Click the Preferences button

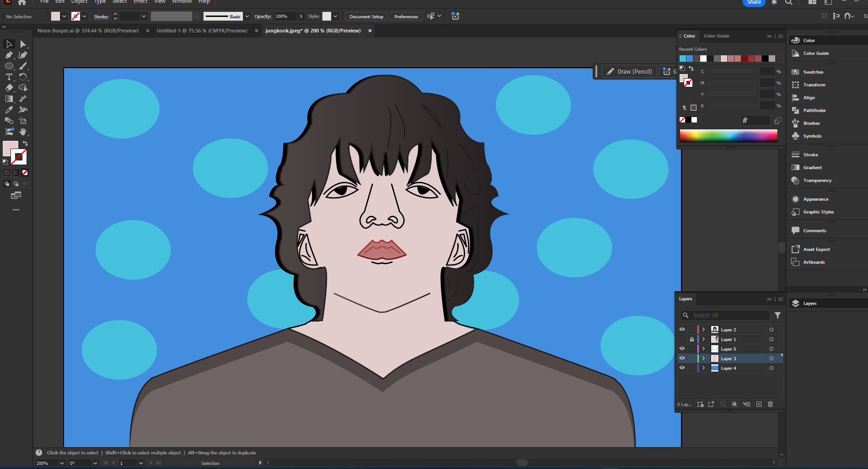[406, 16]
